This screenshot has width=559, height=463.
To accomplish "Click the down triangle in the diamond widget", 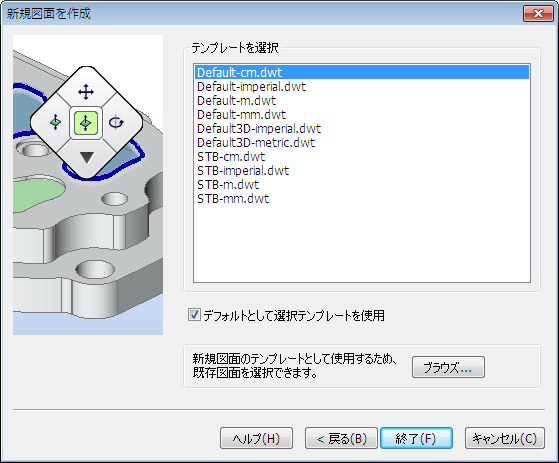I will (x=87, y=157).
